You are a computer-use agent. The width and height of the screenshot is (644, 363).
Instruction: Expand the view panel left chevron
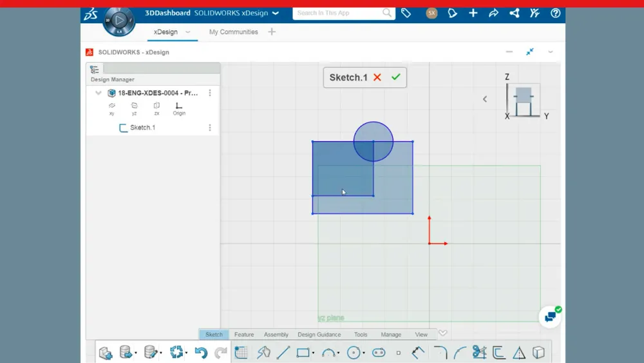[485, 99]
